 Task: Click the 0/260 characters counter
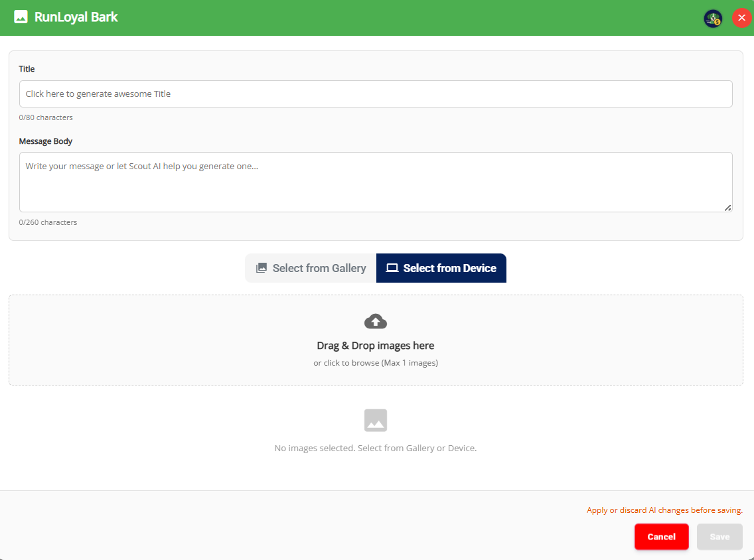coord(48,222)
